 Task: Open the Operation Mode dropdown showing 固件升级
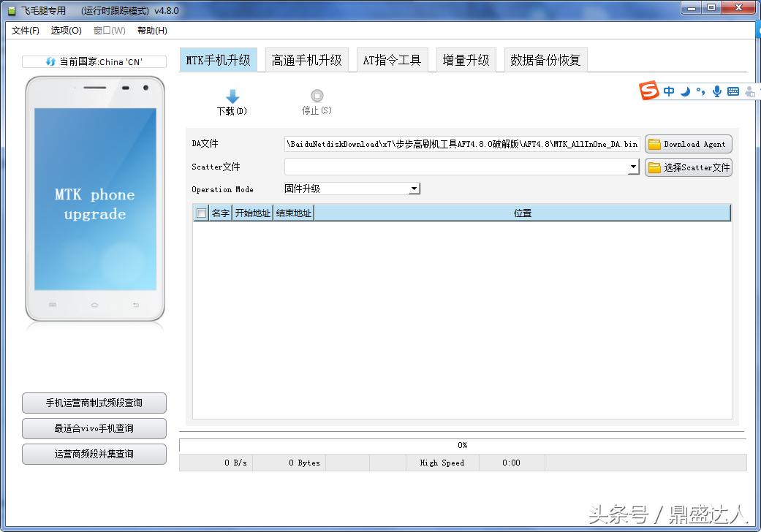click(414, 188)
